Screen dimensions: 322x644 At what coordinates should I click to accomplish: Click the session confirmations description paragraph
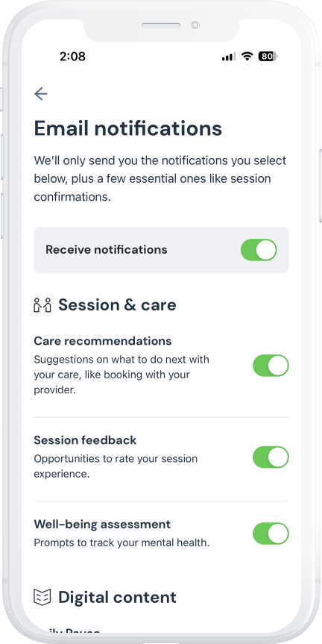click(x=160, y=178)
